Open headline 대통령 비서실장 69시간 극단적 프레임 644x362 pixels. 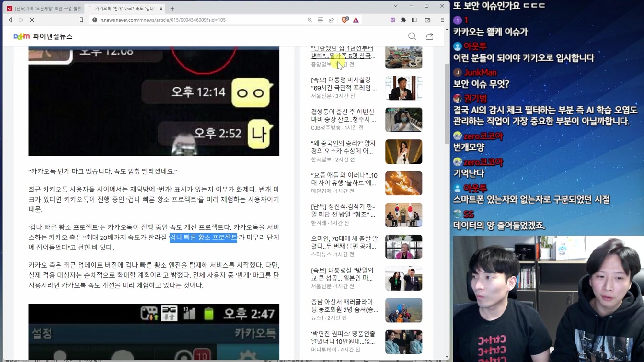tap(344, 84)
